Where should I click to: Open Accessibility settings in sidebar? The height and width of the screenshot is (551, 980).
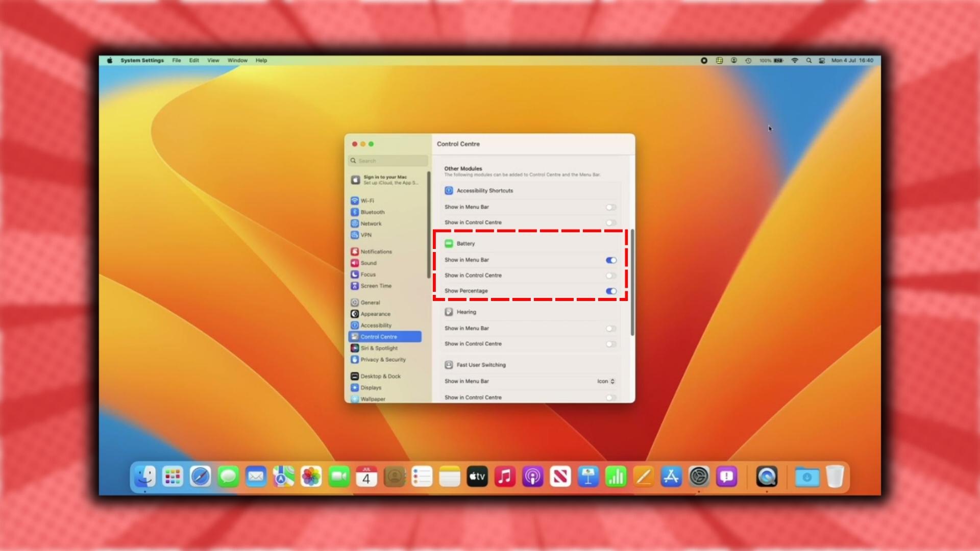[371, 325]
